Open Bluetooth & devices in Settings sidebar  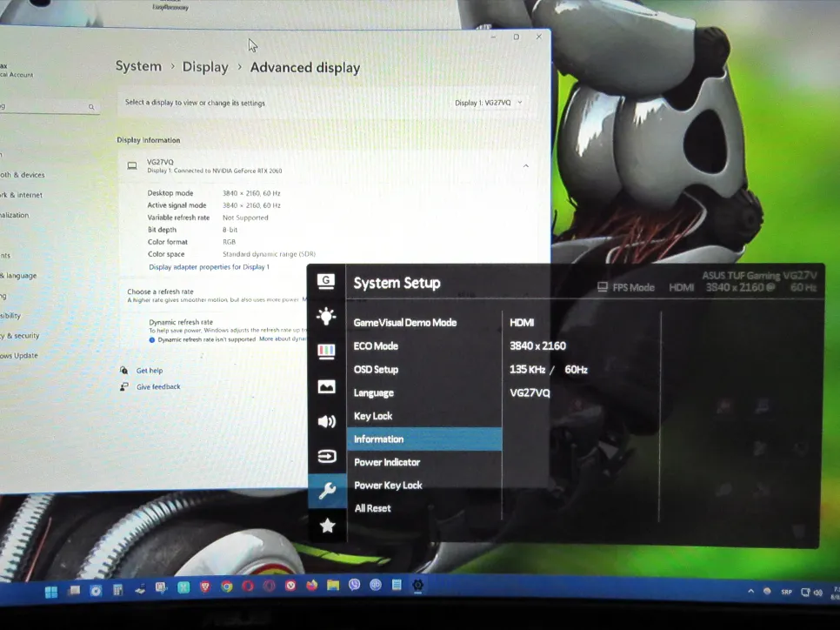(23, 175)
